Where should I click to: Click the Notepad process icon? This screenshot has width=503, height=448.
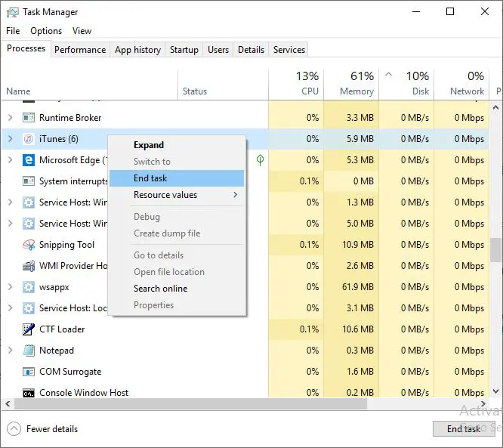click(29, 351)
